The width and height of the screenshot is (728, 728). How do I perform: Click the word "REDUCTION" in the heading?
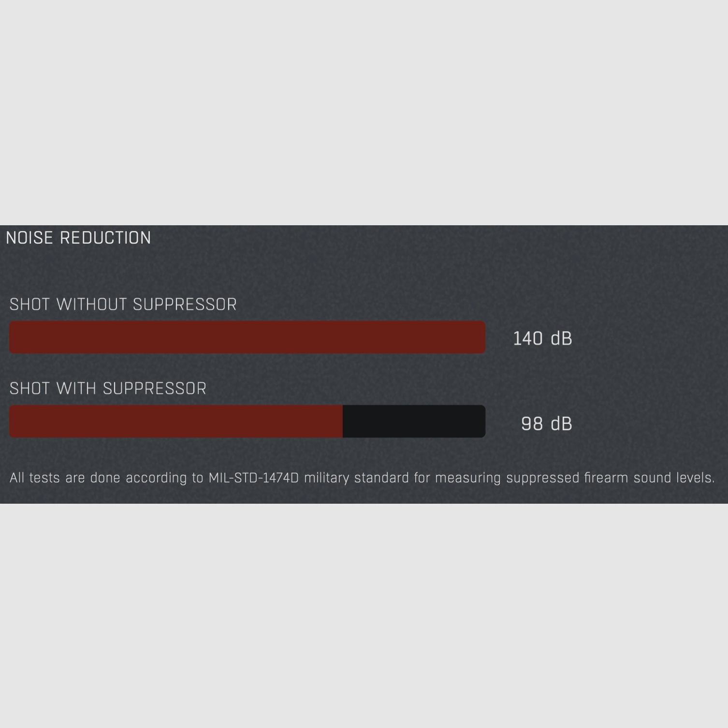pos(105,238)
